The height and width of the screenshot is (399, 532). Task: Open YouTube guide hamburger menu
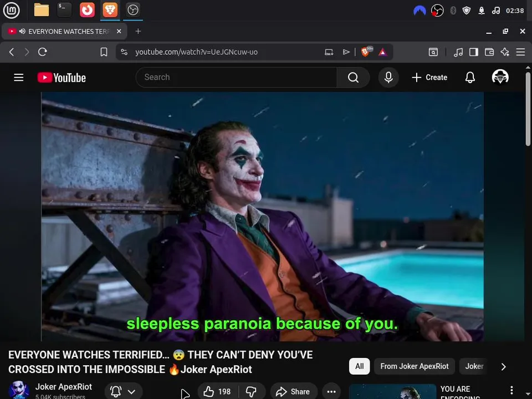pos(19,78)
